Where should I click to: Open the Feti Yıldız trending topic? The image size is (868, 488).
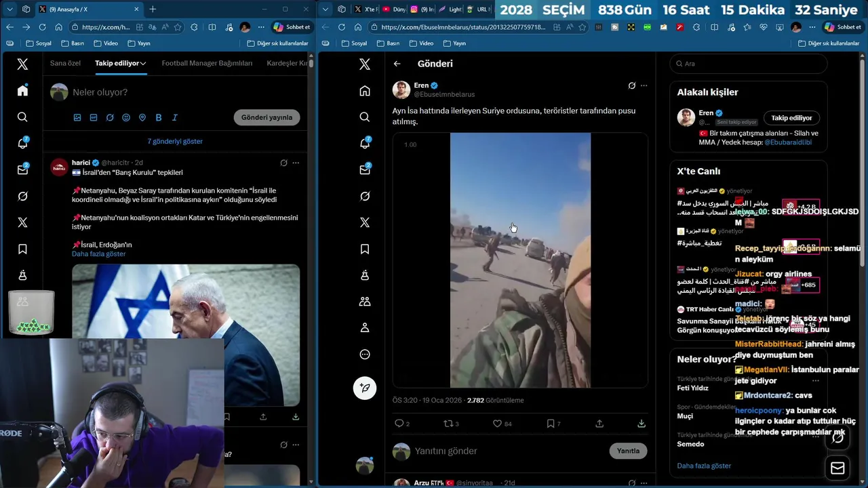point(692,388)
